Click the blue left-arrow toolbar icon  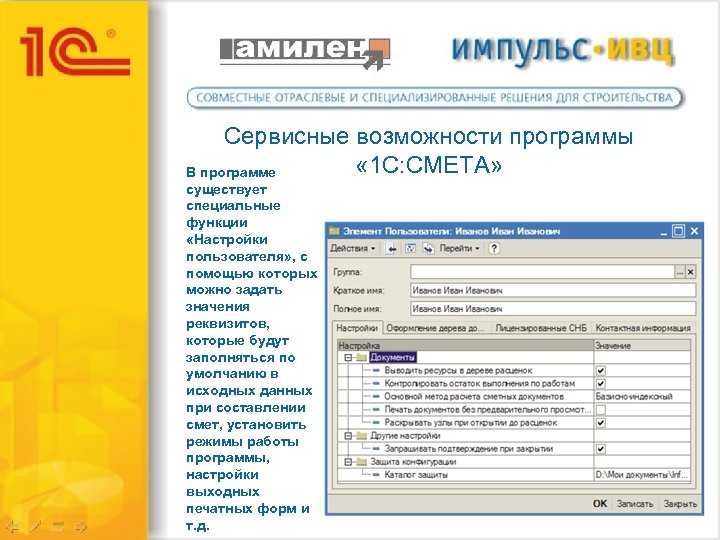click(391, 248)
